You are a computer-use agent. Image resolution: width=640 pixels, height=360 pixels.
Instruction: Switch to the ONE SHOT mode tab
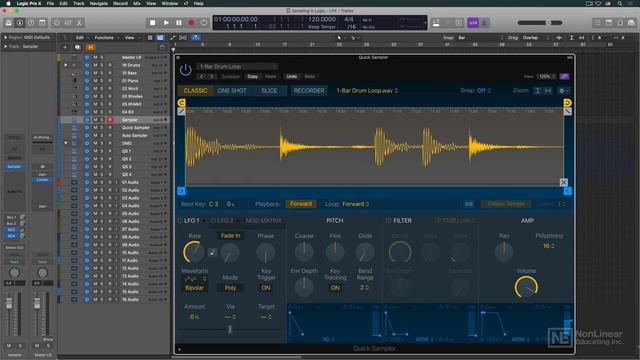point(232,91)
